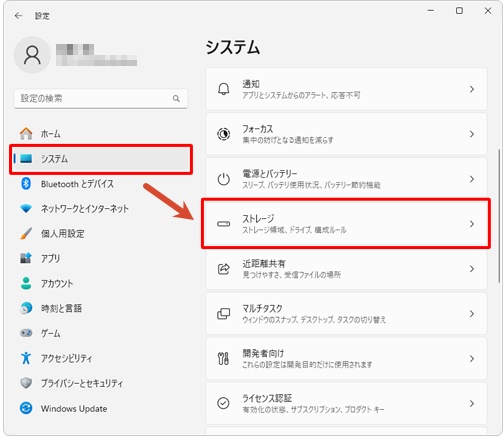Click the ホーム house icon
The width and height of the screenshot is (503, 438).
26,134
